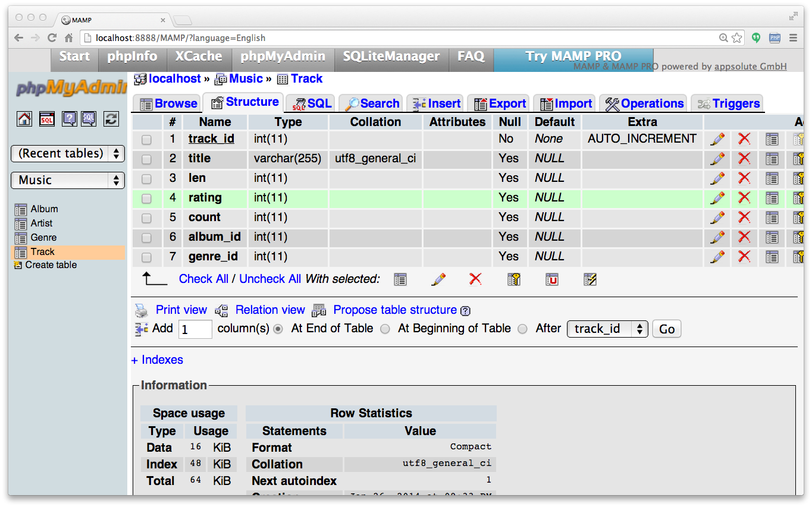Screen dimensions: 812x507
Task: Select At Beginning of Table radio
Action: point(385,329)
